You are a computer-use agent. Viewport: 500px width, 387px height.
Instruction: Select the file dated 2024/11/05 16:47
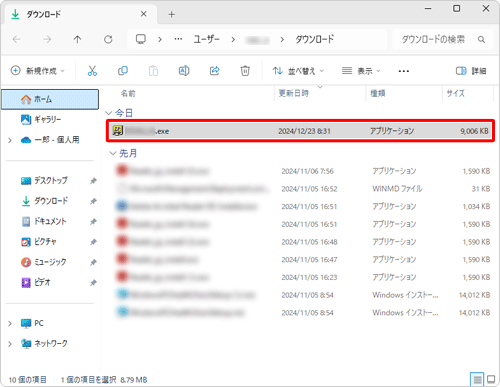[x=302, y=259]
